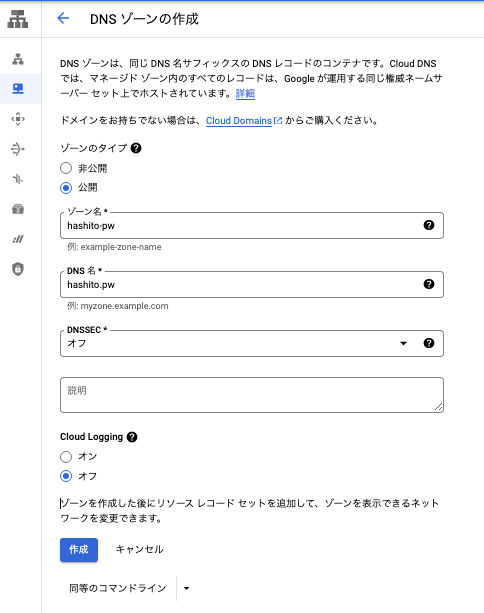Click into the 説明 description text area
This screenshot has height=613, width=484.
[x=252, y=395]
